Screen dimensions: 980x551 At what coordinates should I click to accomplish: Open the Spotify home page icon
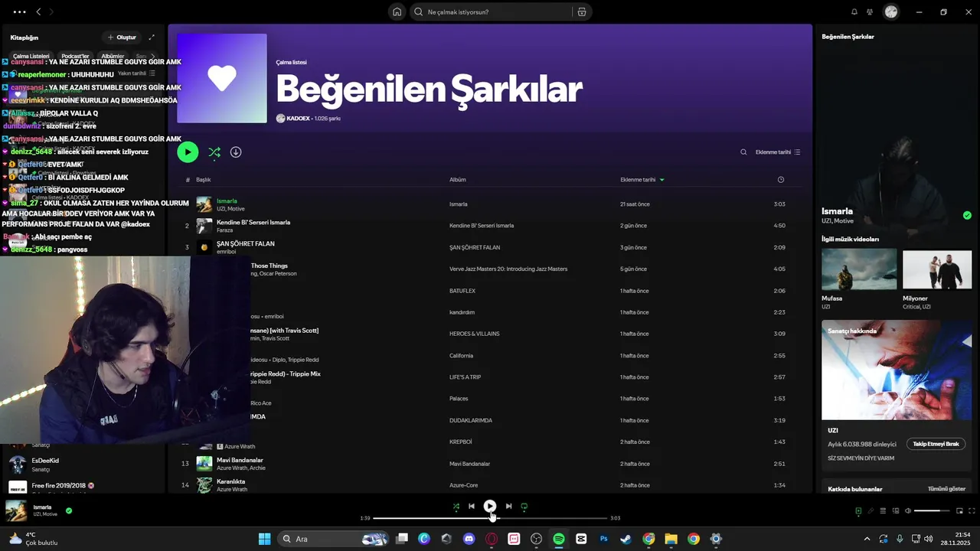[x=397, y=12]
